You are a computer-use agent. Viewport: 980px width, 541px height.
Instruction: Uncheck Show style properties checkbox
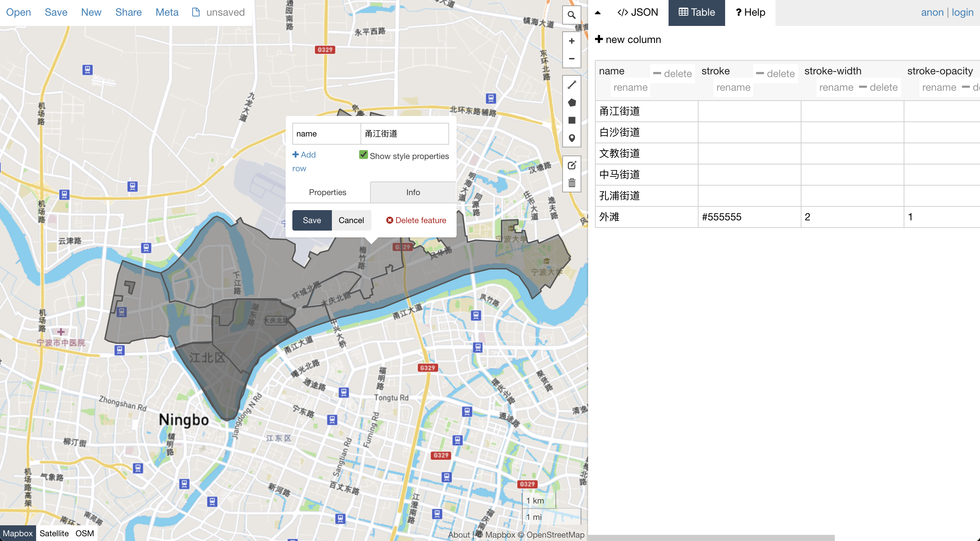[363, 155]
